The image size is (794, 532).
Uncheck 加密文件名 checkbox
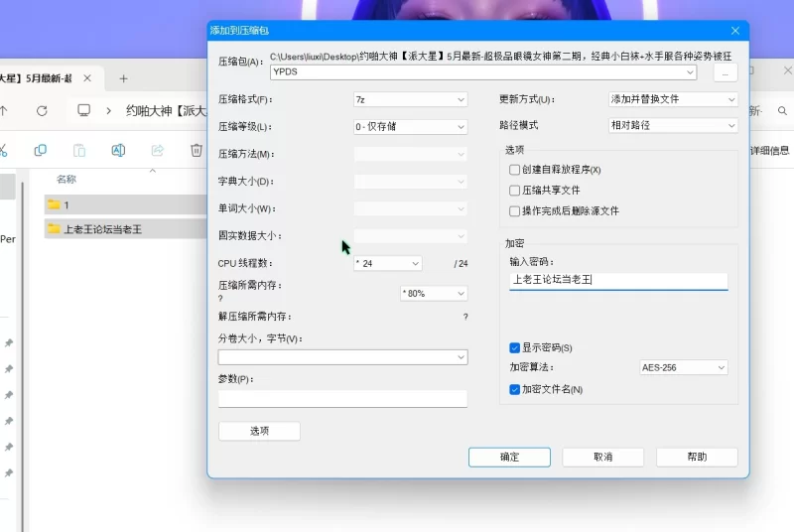514,389
